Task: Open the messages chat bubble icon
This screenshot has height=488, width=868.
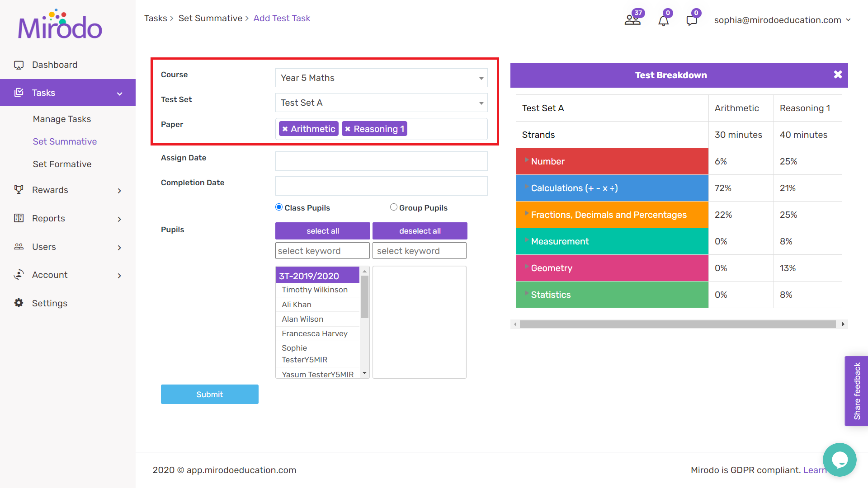Action: click(692, 20)
